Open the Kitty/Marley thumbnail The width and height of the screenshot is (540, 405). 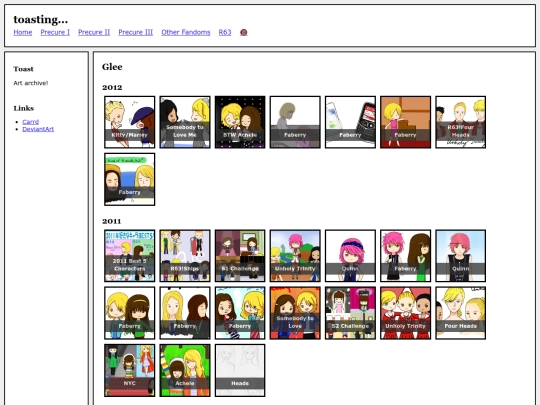(129, 122)
